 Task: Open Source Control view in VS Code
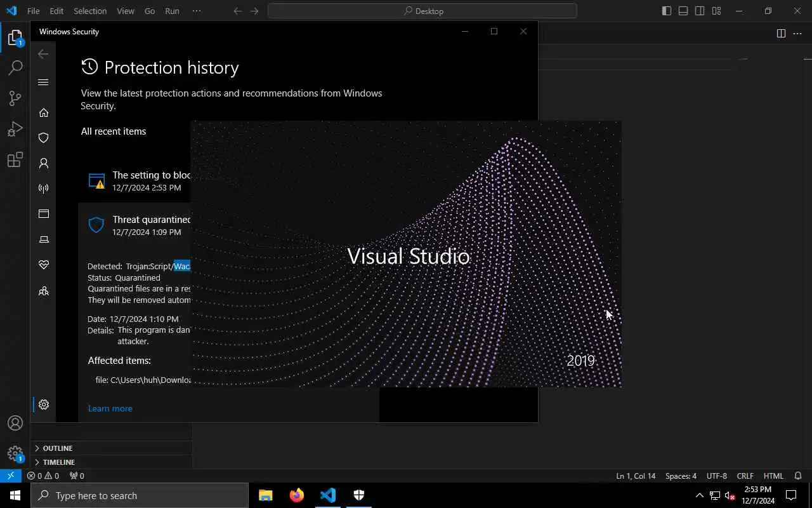(15, 98)
